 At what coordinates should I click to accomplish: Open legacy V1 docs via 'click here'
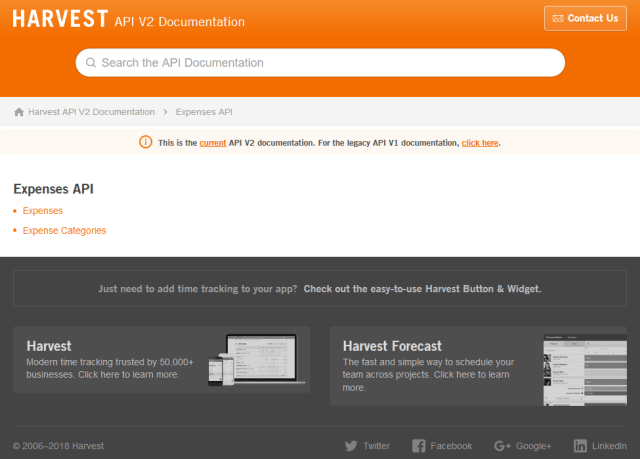click(x=480, y=143)
